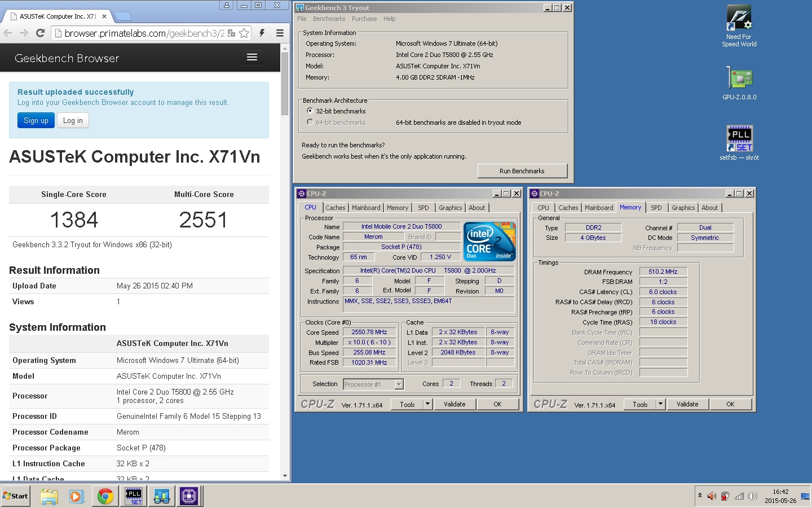Click OK in right CPU-Z window

[x=730, y=404]
